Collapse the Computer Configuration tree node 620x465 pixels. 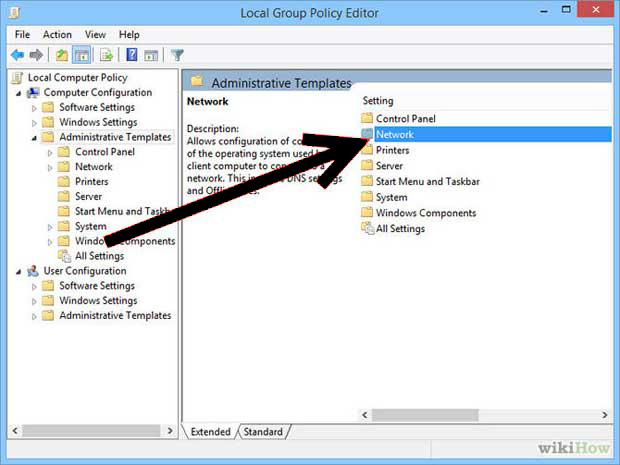(x=19, y=93)
